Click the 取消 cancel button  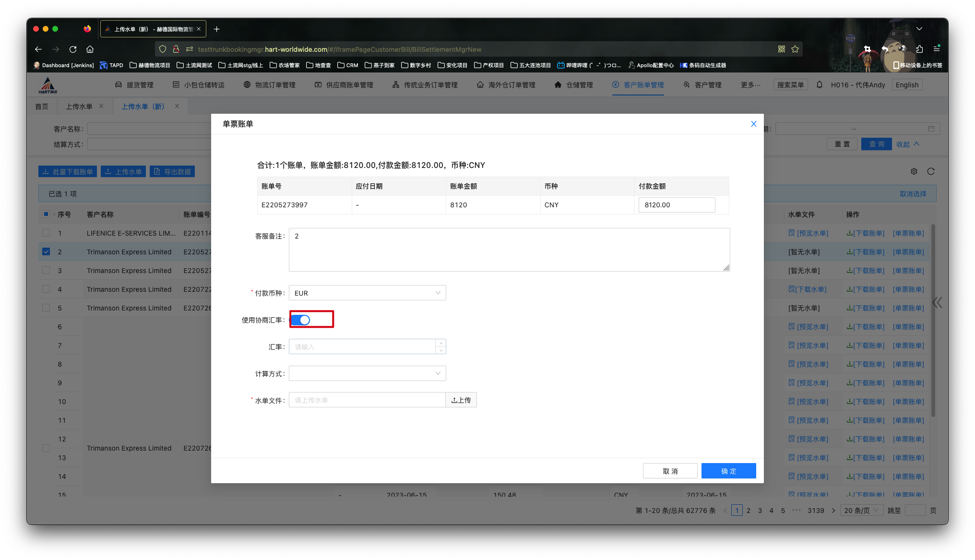click(670, 471)
